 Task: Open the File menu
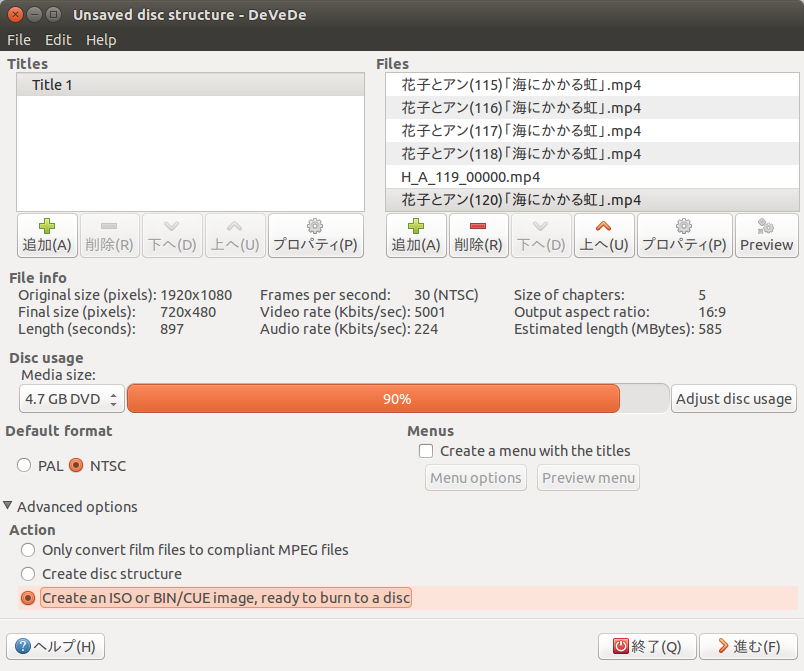[x=19, y=40]
